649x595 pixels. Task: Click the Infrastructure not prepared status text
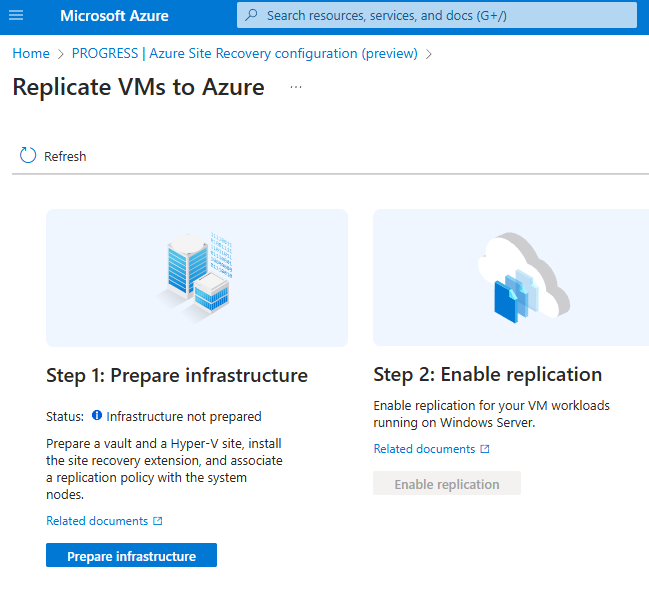click(184, 416)
